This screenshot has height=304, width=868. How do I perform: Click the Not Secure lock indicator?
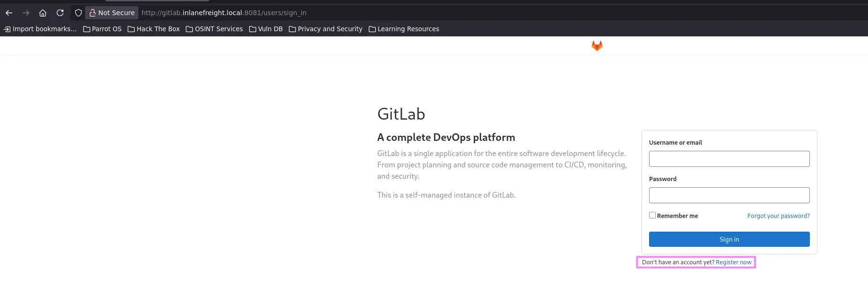[112, 13]
